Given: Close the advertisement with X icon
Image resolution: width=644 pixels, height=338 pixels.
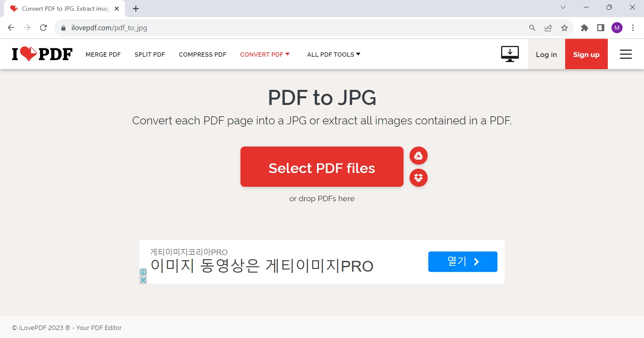Looking at the screenshot, I should [x=143, y=280].
